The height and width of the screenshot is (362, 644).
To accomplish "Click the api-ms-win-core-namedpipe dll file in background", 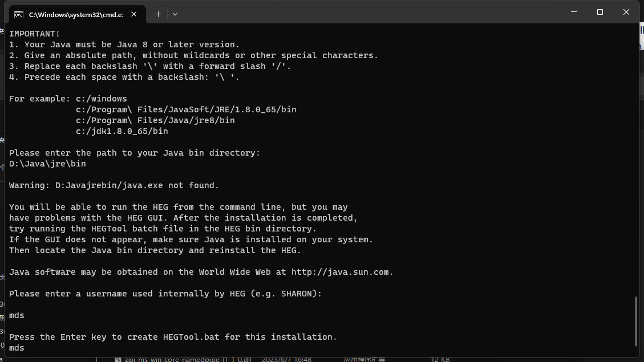I will click(x=188, y=360).
